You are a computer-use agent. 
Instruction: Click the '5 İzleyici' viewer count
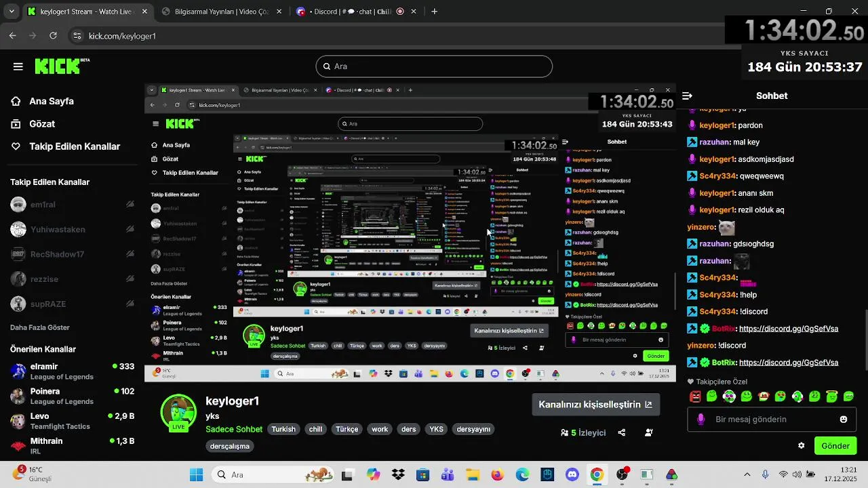click(x=583, y=432)
